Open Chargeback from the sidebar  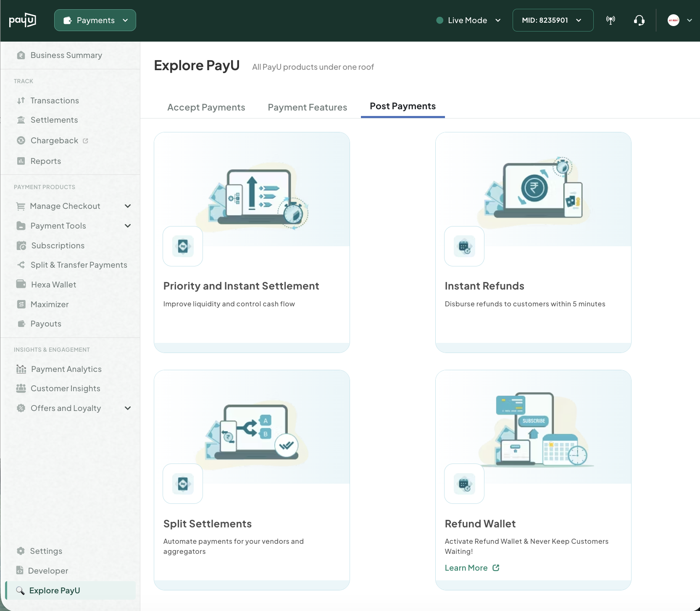click(x=53, y=140)
